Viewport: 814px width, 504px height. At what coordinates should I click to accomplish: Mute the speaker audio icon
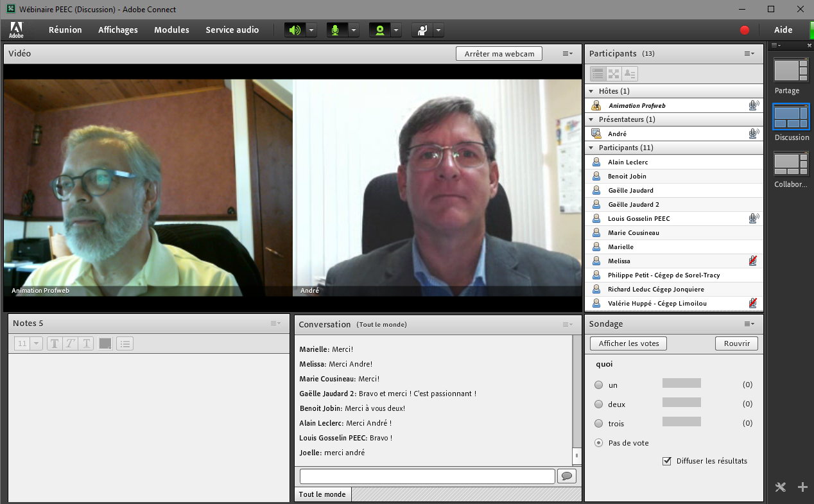point(295,30)
